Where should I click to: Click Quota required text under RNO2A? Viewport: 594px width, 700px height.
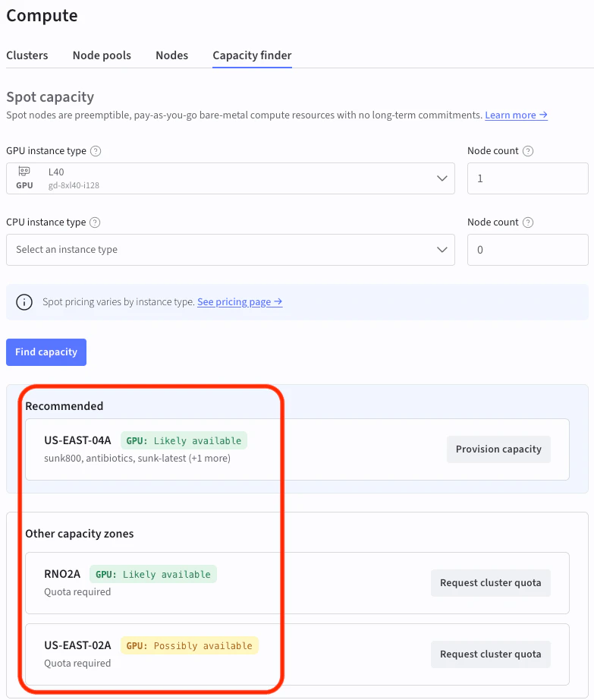point(77,592)
